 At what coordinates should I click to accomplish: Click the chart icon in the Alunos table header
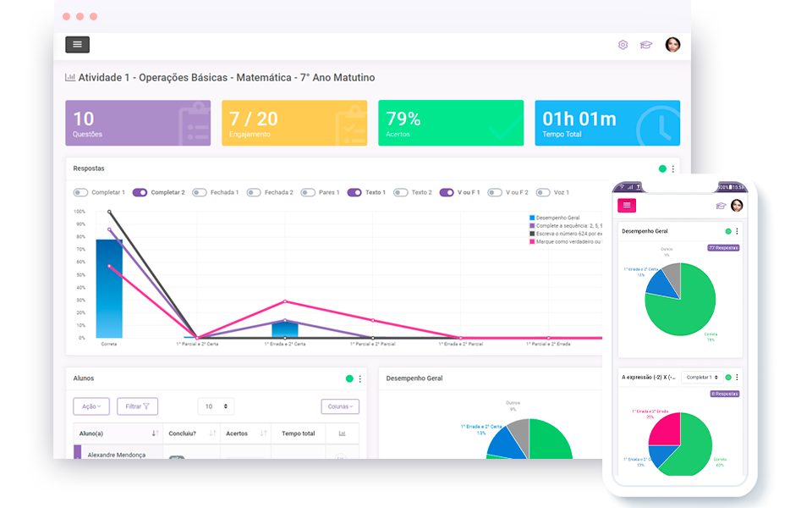[x=342, y=433]
